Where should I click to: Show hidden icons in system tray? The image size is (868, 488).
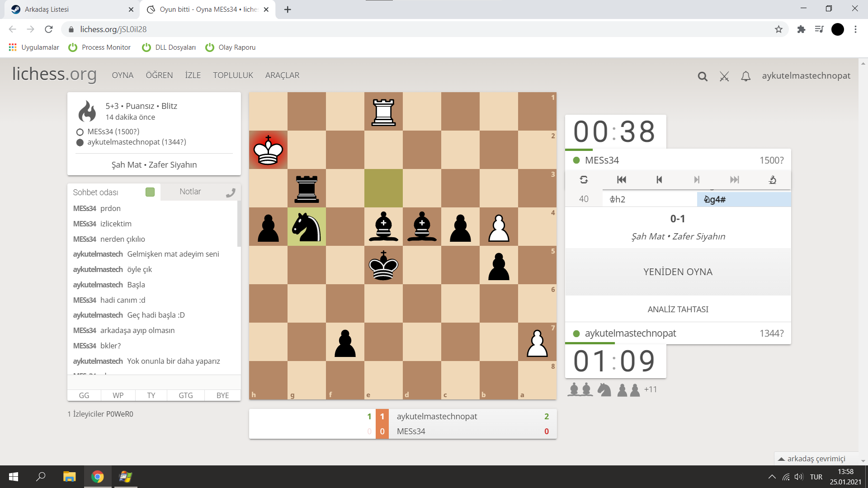click(772, 477)
